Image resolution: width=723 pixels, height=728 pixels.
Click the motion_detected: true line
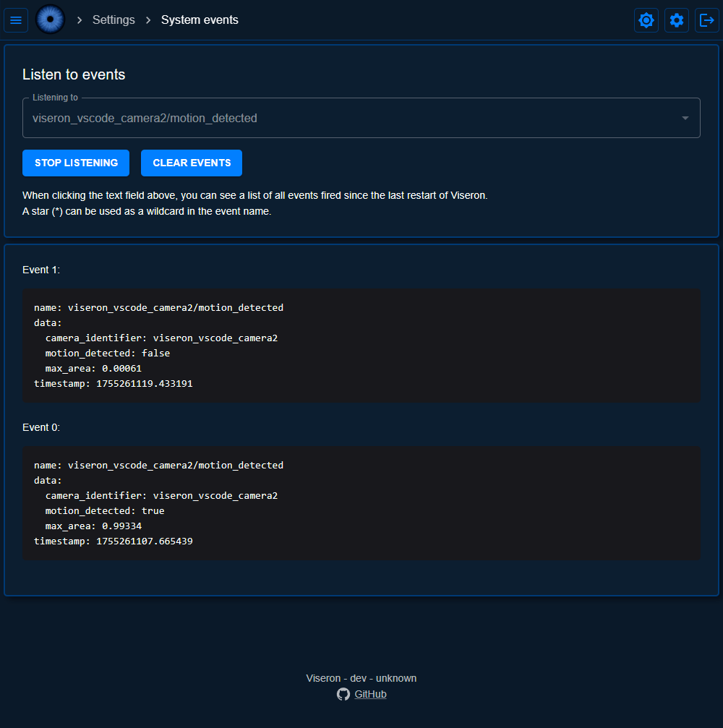click(105, 510)
